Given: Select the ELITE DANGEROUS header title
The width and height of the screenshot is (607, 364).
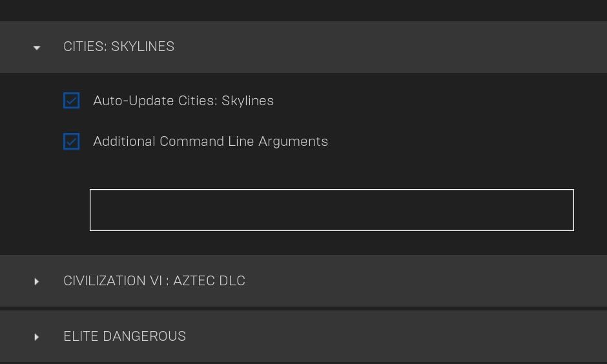Looking at the screenshot, I should coord(125,336).
